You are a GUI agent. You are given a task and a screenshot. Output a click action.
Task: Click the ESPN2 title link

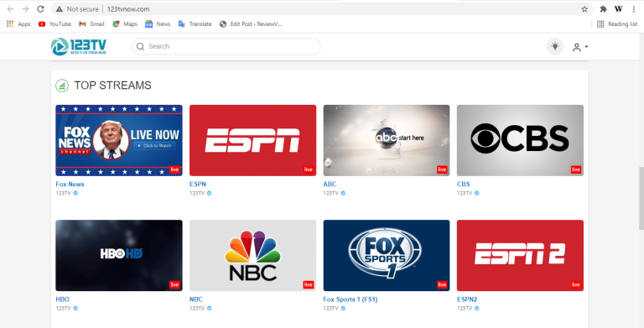pos(467,299)
